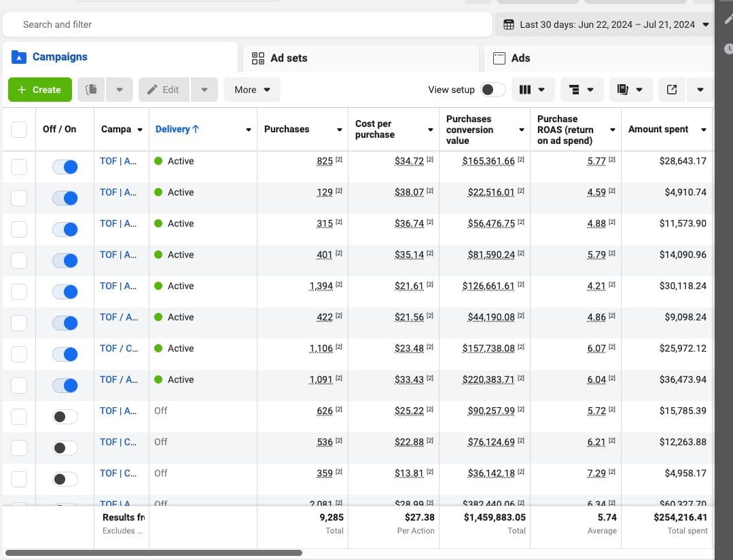Switch to the Ads tab
The image size is (733, 560).
pyautogui.click(x=599, y=58)
